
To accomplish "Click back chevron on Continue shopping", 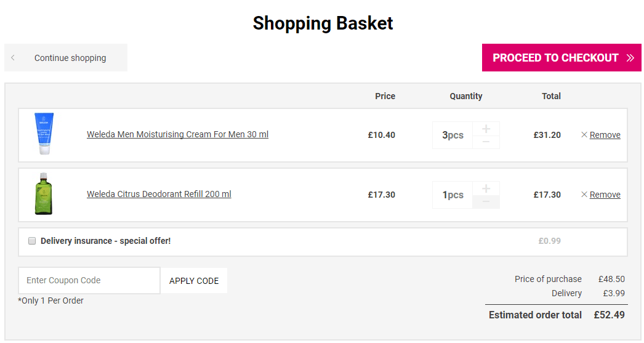I will tap(13, 58).
